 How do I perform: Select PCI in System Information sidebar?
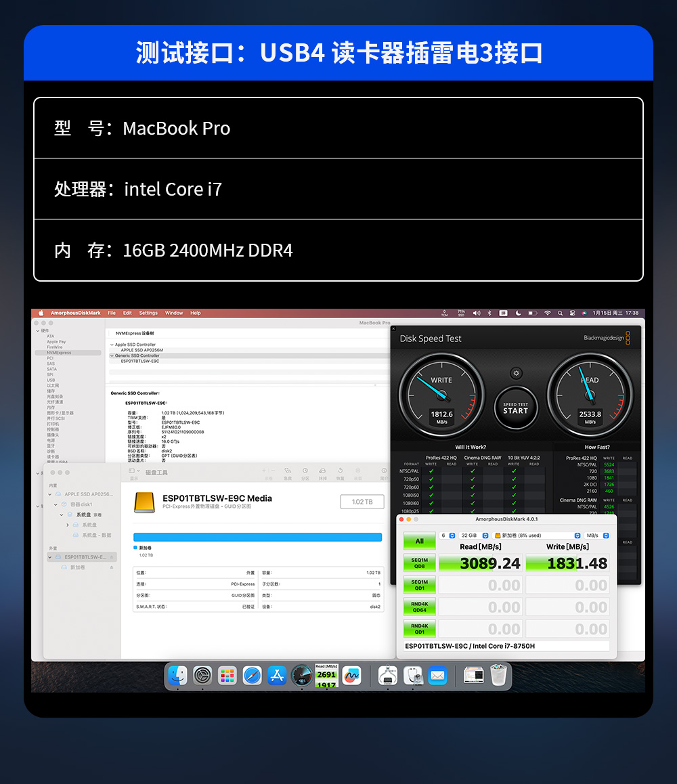coord(50,358)
